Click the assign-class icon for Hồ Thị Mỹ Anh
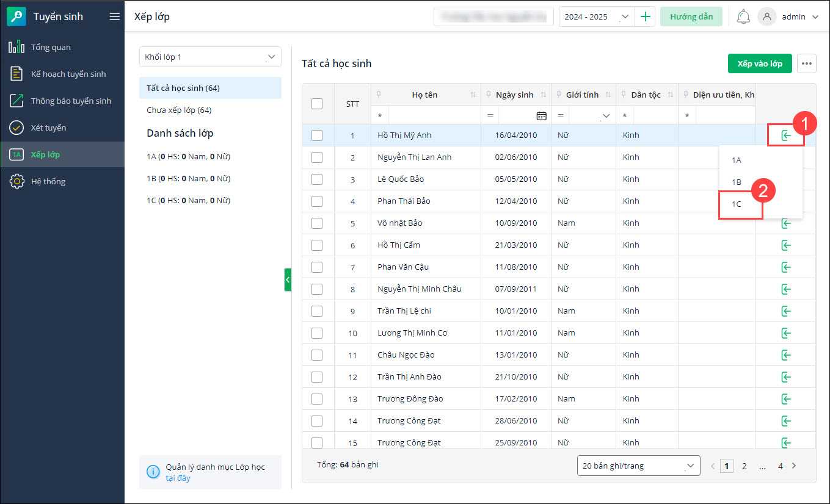The height and width of the screenshot is (504, 830). click(x=786, y=135)
